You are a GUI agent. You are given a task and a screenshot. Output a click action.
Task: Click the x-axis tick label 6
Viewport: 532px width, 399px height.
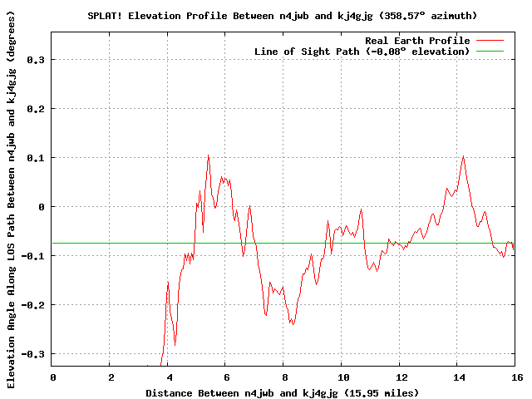click(227, 377)
